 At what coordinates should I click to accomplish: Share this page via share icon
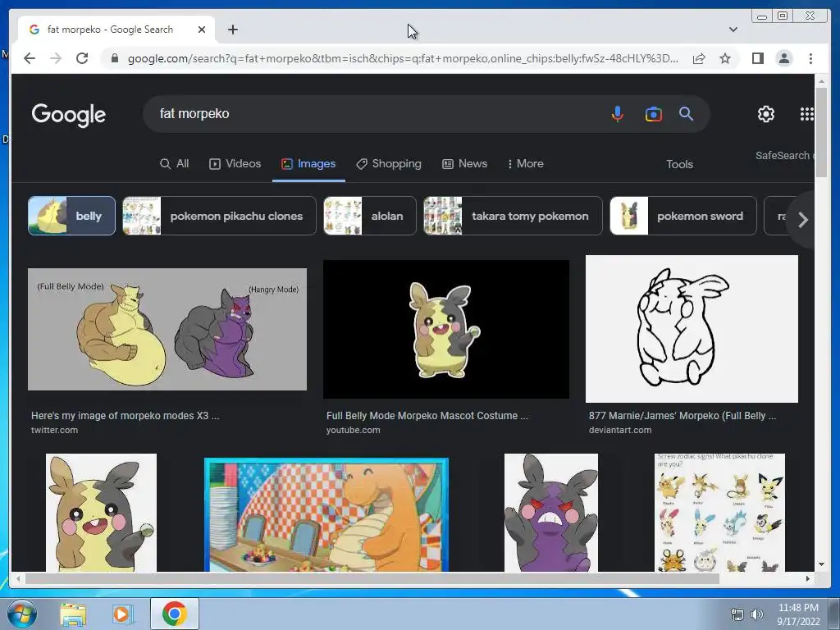pyautogui.click(x=699, y=58)
